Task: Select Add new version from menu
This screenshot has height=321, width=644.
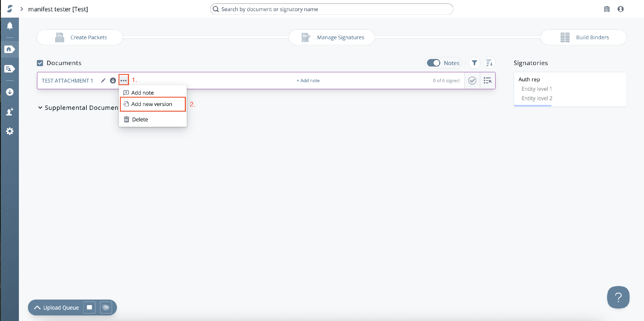Action: pyautogui.click(x=152, y=104)
